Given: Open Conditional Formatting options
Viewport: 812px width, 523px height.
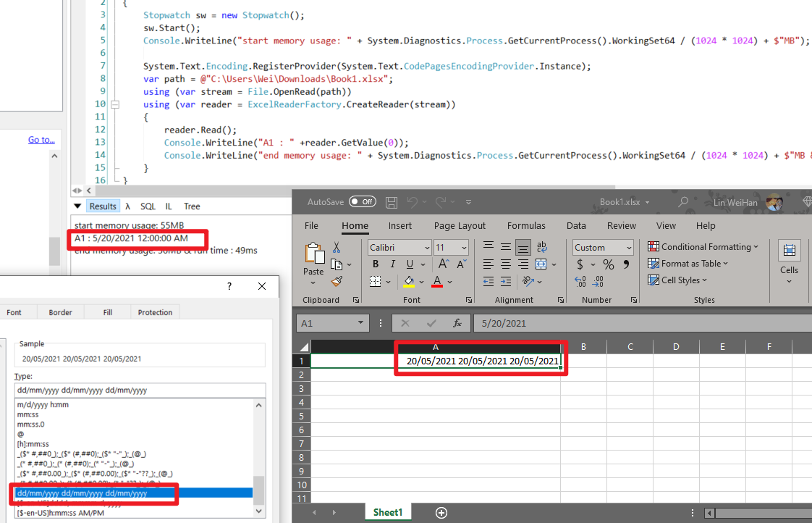Looking at the screenshot, I should click(701, 246).
